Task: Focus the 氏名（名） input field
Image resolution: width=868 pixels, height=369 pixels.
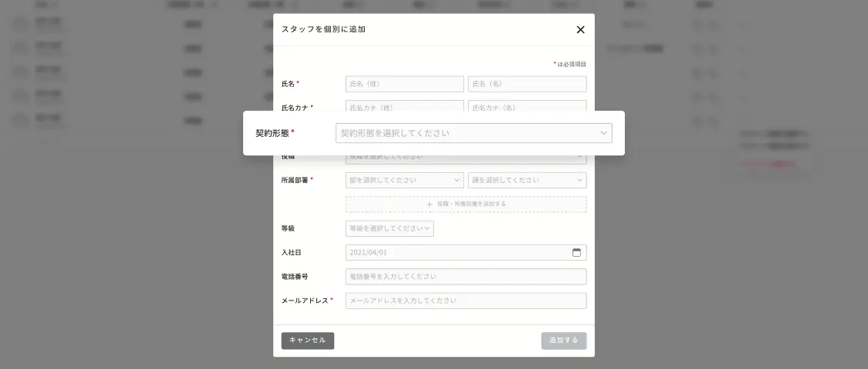Action: [x=526, y=84]
